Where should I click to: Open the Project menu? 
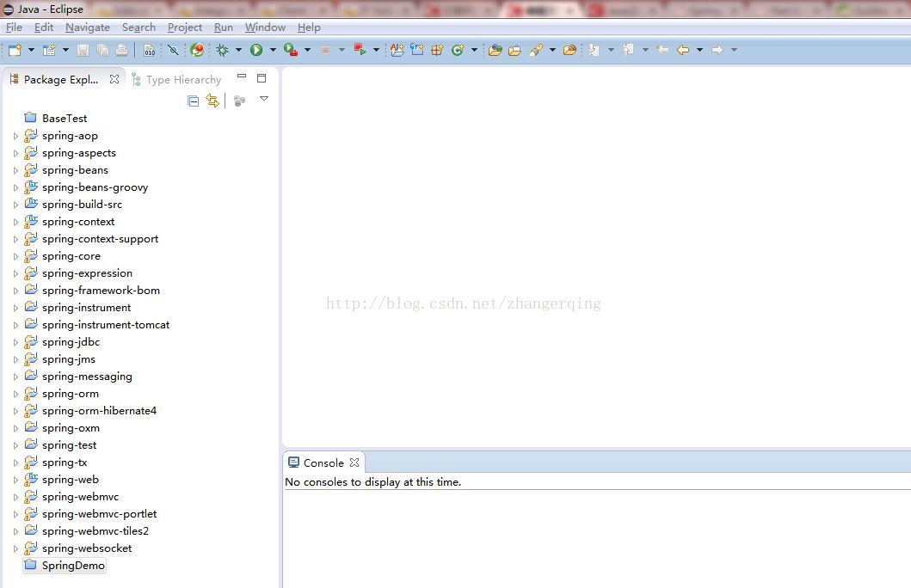185,28
